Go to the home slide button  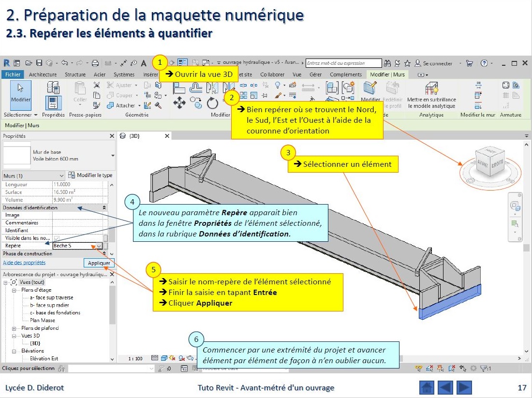427,387
